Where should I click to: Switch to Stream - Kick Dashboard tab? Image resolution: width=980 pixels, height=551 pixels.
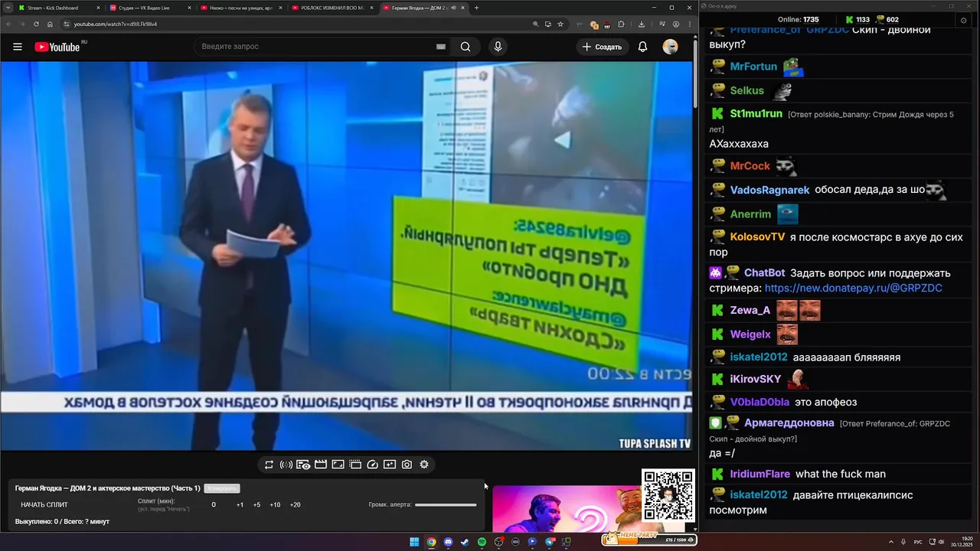pos(58,8)
